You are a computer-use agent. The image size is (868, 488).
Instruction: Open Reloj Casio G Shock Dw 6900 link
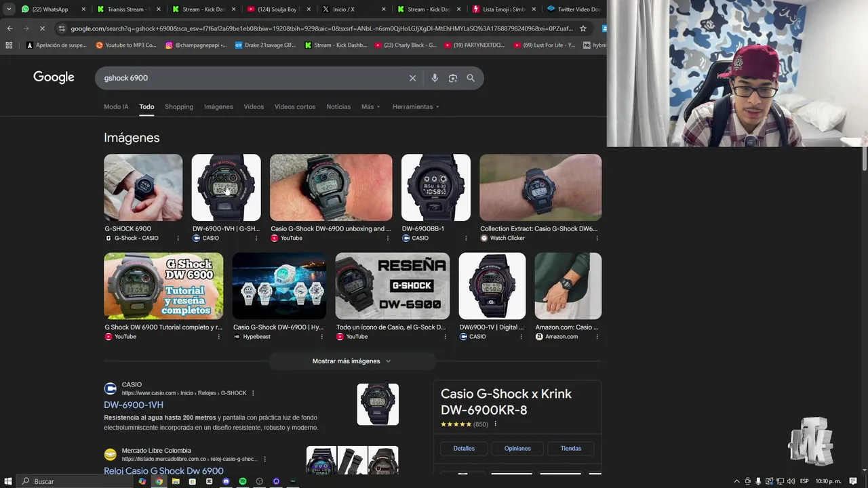click(x=163, y=470)
